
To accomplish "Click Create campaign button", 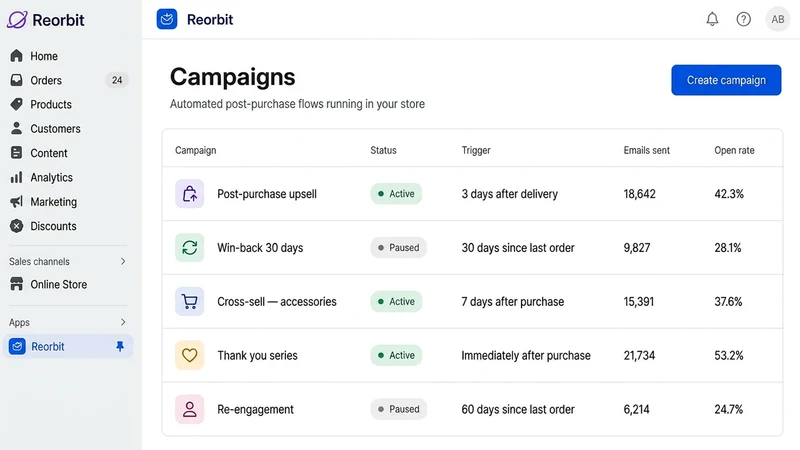I will point(726,80).
